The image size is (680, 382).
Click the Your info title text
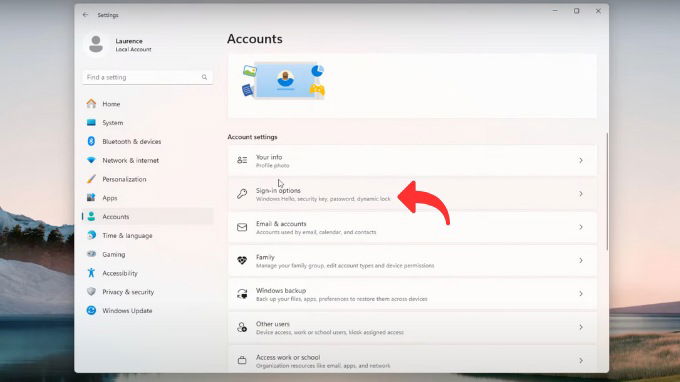pos(269,157)
